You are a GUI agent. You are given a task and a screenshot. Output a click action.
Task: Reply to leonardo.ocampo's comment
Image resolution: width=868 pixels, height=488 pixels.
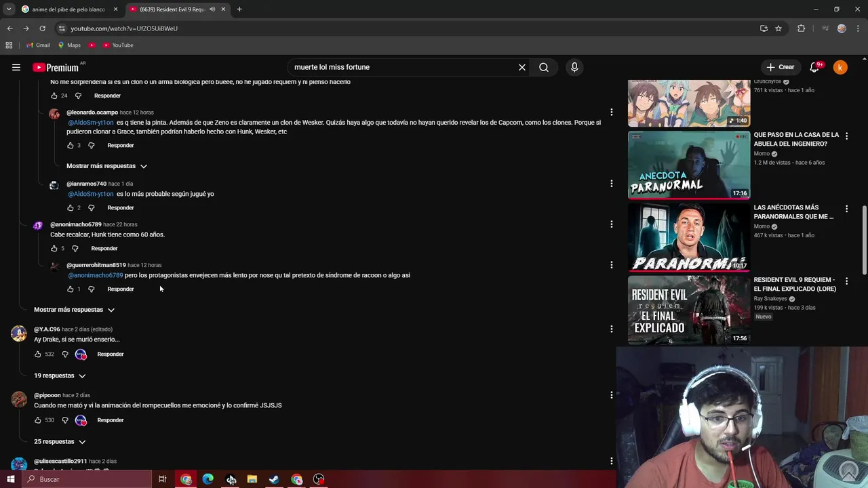[121, 145]
